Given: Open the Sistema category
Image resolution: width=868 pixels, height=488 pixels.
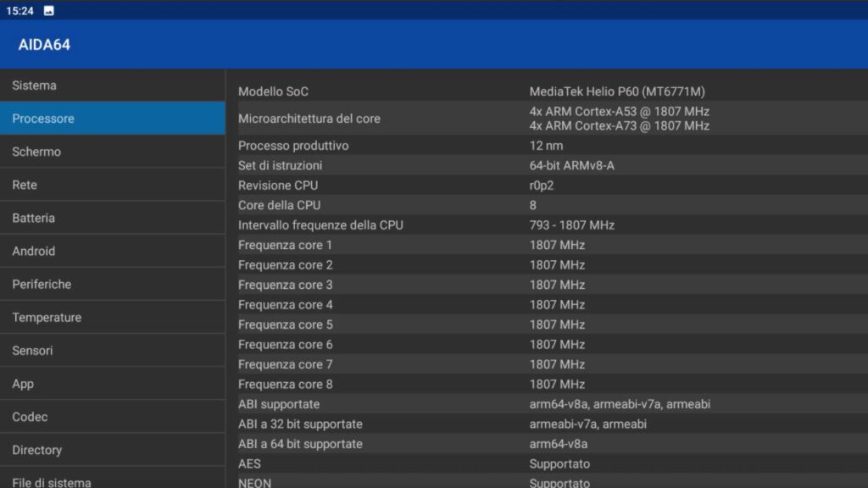Looking at the screenshot, I should pyautogui.click(x=112, y=86).
